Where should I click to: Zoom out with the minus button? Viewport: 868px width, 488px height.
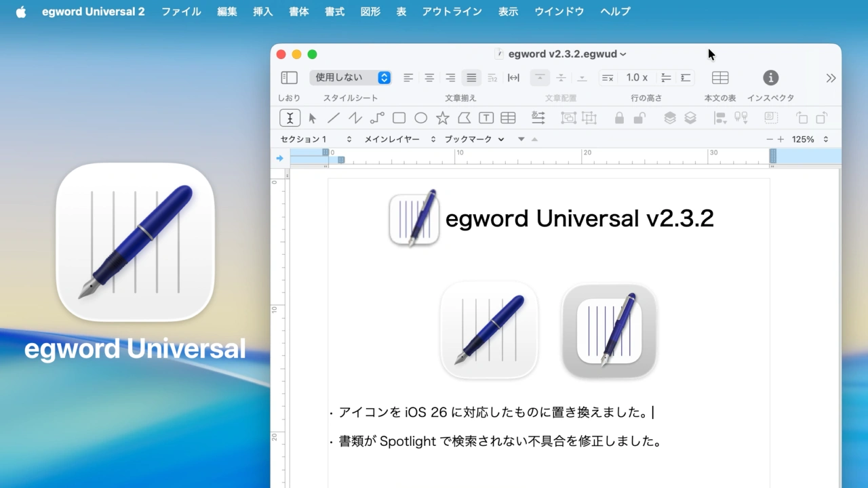click(x=770, y=139)
